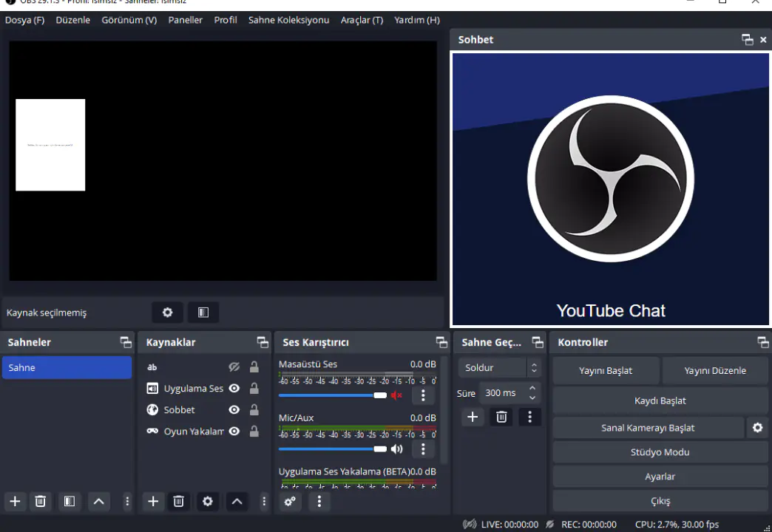772x532 pixels.
Task: Toggle lock on Uygulama Ses source
Action: click(x=254, y=388)
